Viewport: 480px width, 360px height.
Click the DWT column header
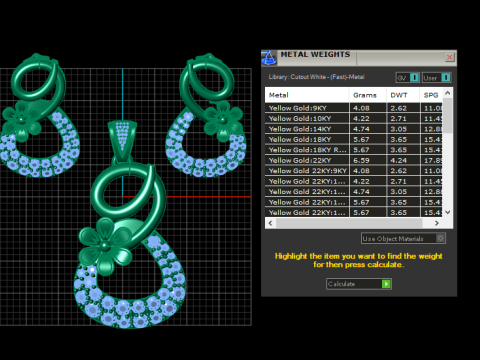tap(403, 95)
